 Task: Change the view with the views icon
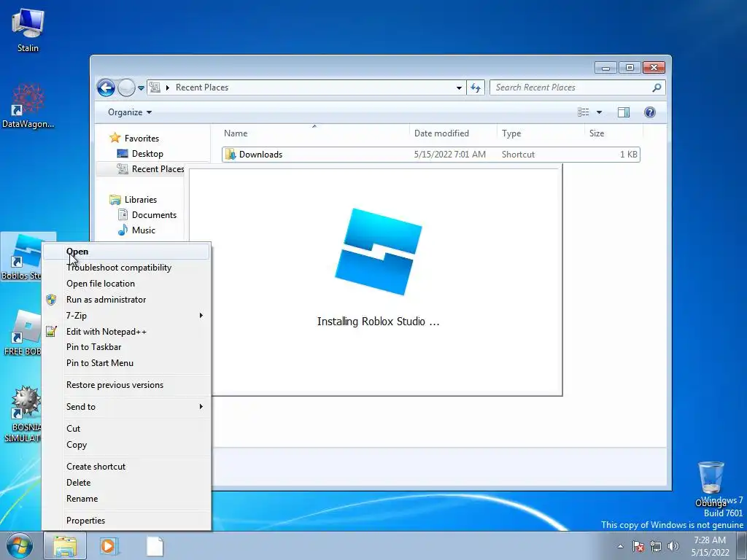tap(584, 112)
